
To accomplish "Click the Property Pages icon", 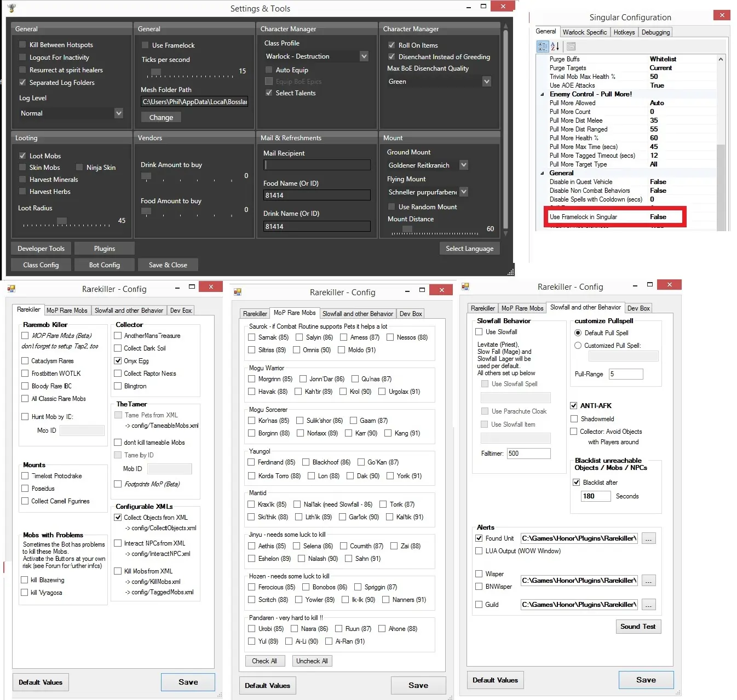I will click(571, 47).
